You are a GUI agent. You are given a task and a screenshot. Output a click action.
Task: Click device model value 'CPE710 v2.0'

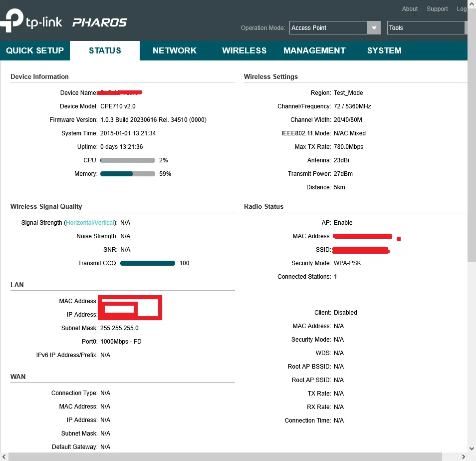coord(118,106)
